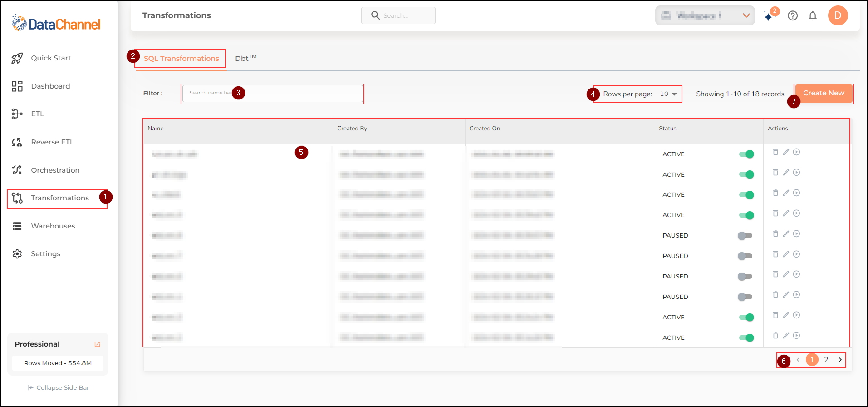This screenshot has width=868, height=407.
Task: Click the top bar Search field
Action: point(398,15)
